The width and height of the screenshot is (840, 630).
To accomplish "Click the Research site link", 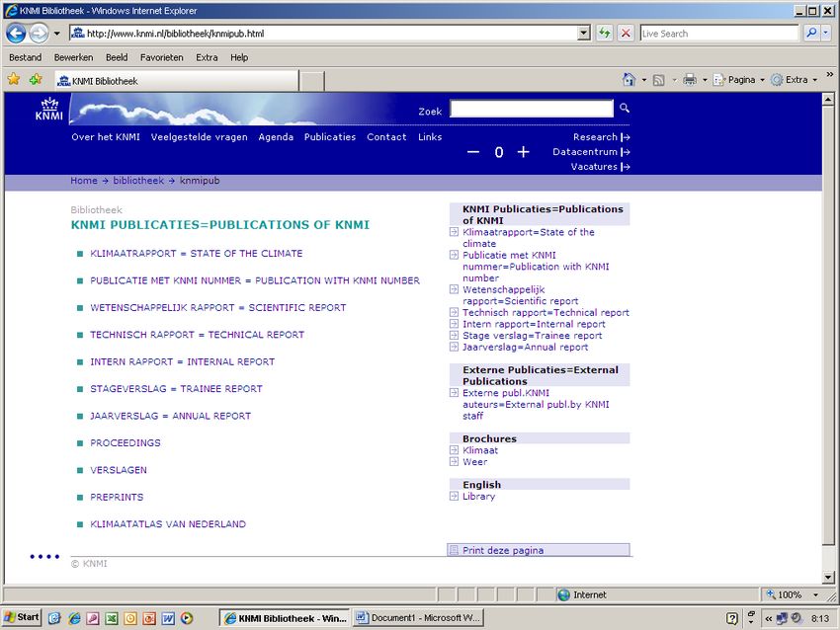I will (x=601, y=137).
